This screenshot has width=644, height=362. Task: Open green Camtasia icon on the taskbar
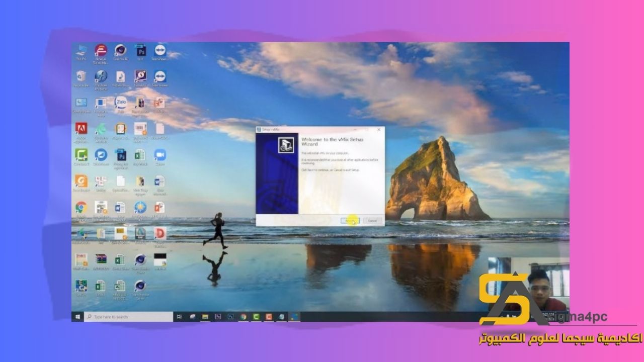[256, 317]
